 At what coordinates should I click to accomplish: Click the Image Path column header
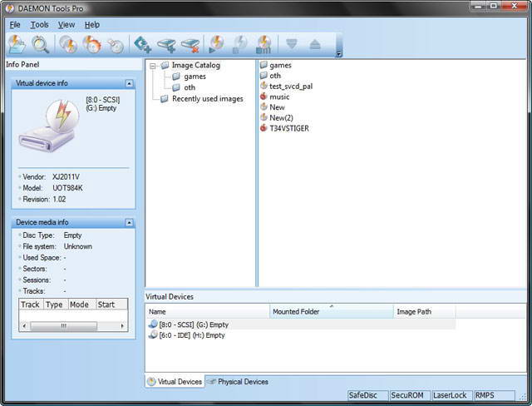pyautogui.click(x=424, y=312)
